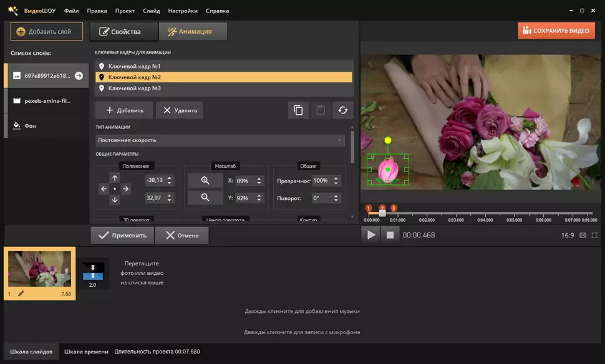
Task: Zoom out with the magnifier minus icon
Action: tap(205, 198)
